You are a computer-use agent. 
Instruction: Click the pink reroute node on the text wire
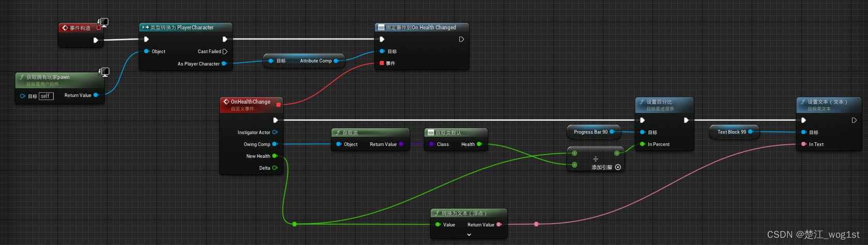[x=536, y=224]
